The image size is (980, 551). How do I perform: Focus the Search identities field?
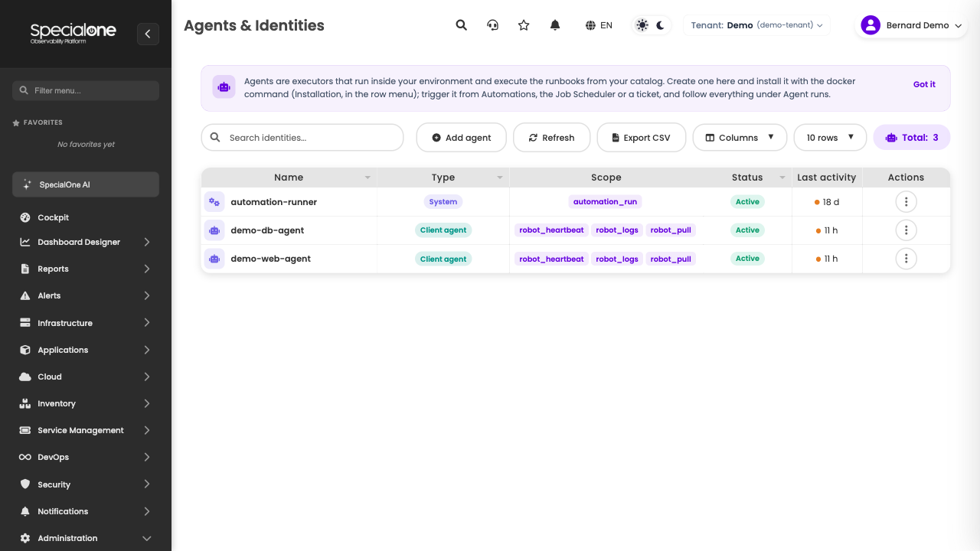[x=302, y=138]
